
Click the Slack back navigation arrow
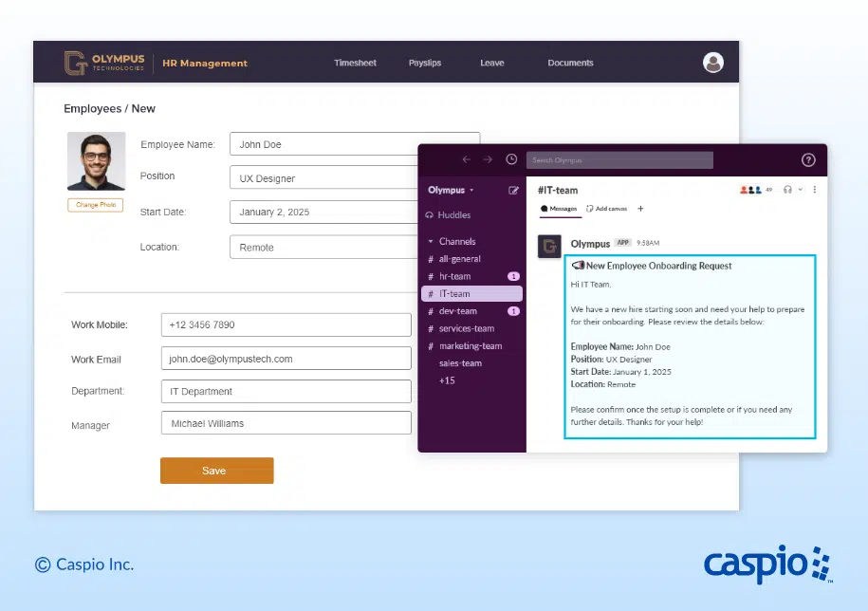[x=466, y=160]
